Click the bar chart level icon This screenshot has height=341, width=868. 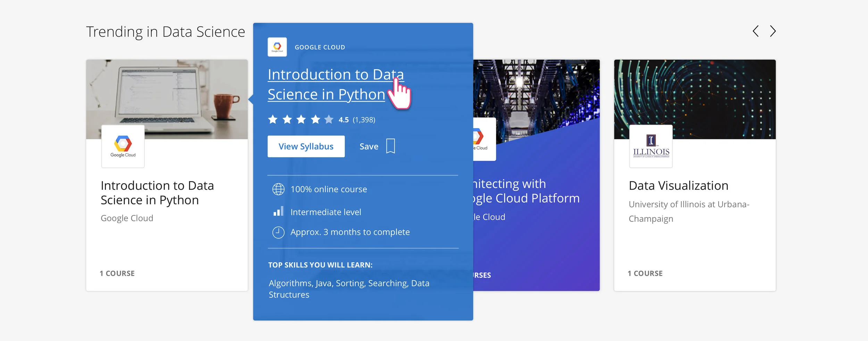(278, 211)
